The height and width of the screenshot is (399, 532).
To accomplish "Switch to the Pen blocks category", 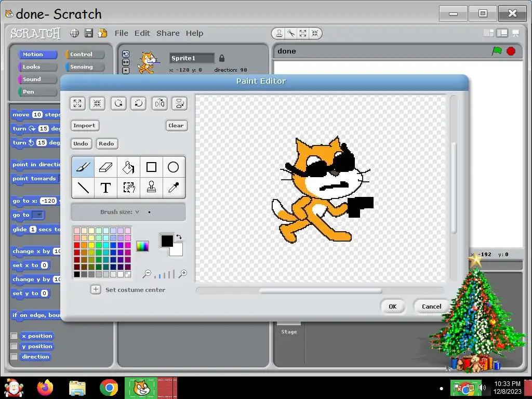I will click(37, 92).
